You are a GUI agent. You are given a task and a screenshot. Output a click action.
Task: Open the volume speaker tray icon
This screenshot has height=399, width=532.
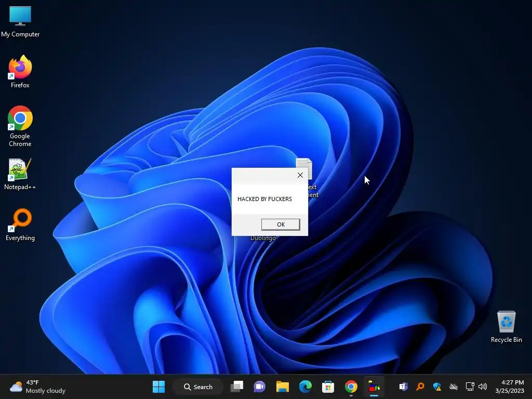tap(483, 387)
